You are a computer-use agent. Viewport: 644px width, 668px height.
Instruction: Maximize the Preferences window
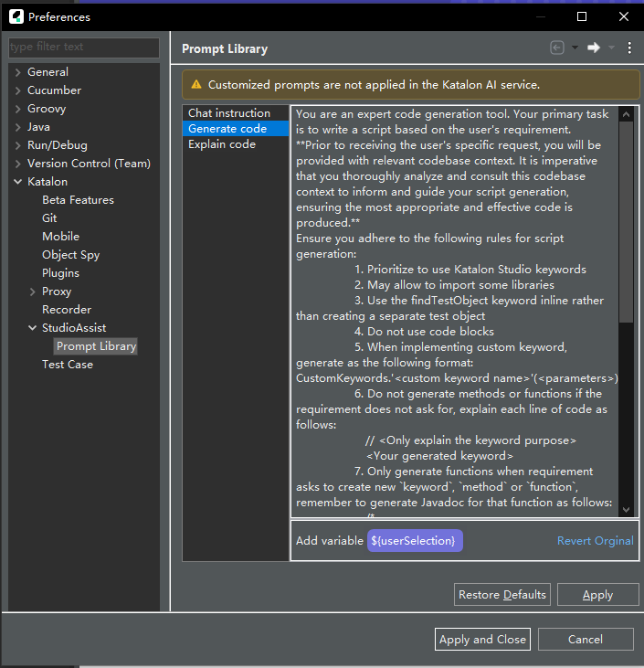pyautogui.click(x=582, y=16)
